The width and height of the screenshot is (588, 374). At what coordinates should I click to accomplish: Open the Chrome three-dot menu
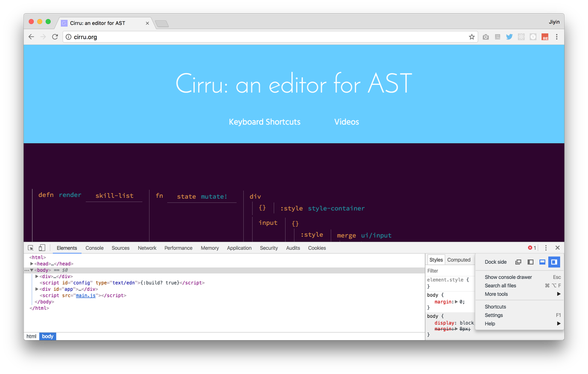(557, 37)
